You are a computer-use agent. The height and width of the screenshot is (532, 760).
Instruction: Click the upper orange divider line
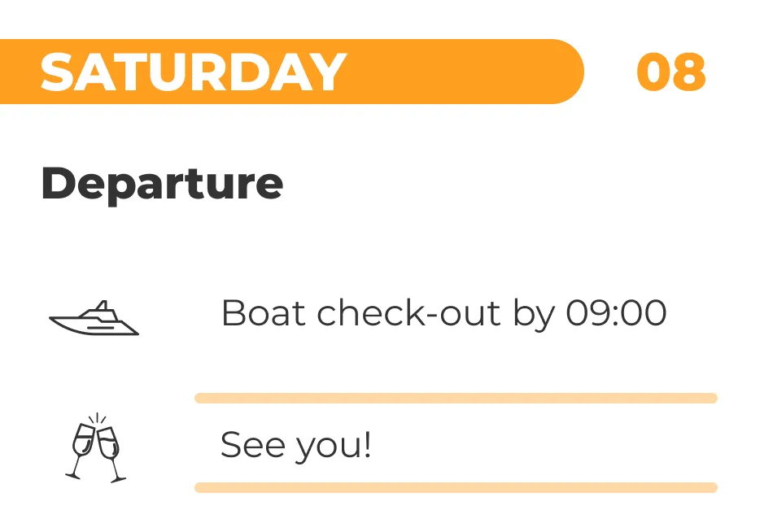(456, 398)
